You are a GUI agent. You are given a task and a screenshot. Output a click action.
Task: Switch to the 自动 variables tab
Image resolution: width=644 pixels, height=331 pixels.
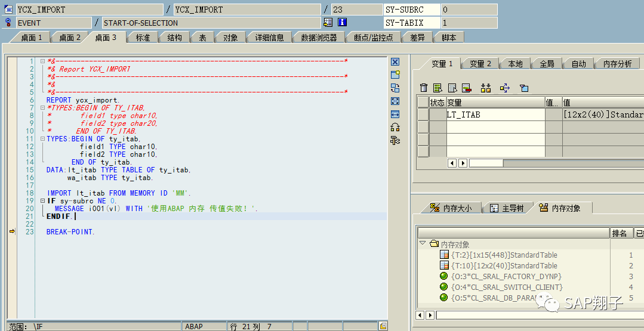coord(578,64)
